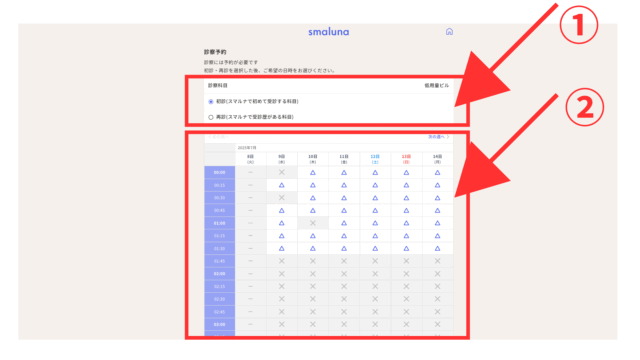Click the 12日(土) column header
The width and height of the screenshot is (640, 360).
375,159
